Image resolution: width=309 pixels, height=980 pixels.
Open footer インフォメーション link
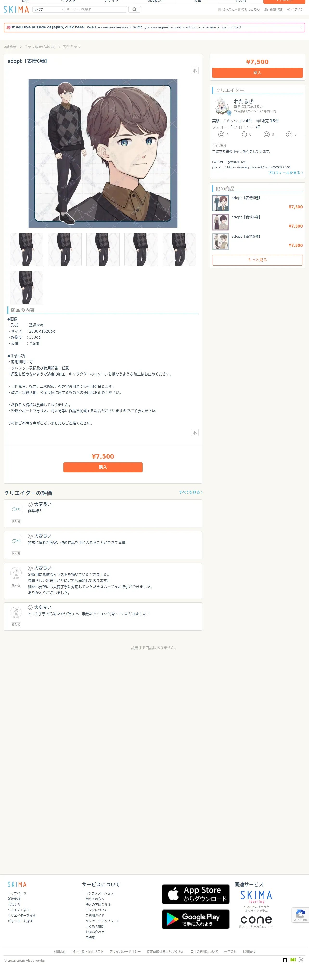click(x=99, y=893)
